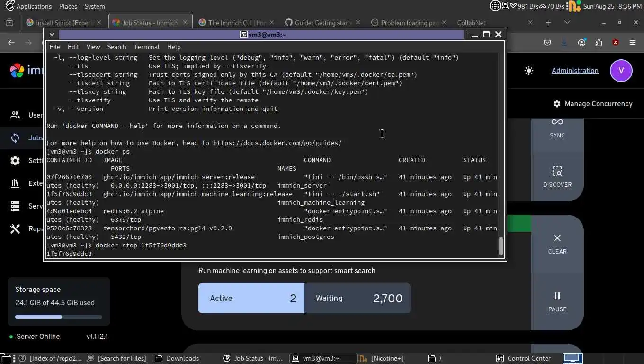Open Repair wrench icon in sidebar
The image size is (644, 364).
[15, 229]
